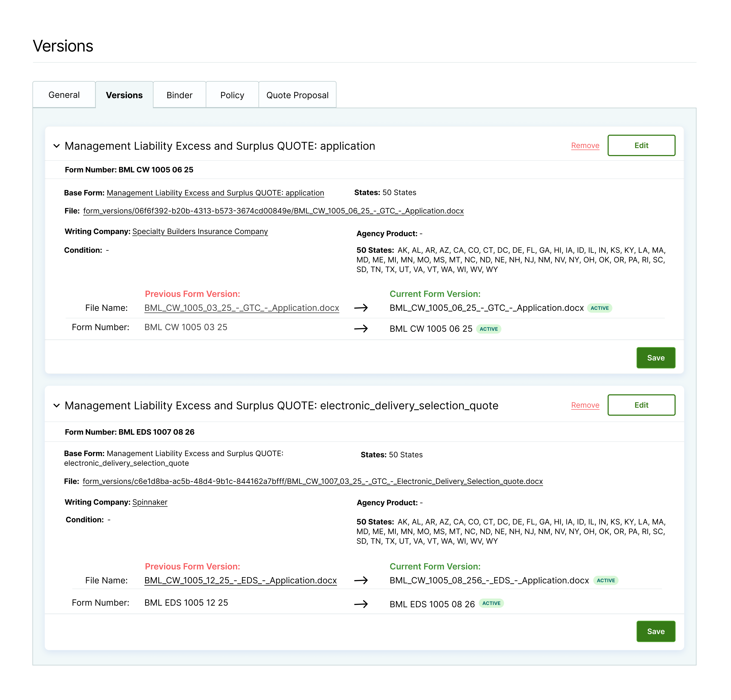Open Electronic_Delivery_Selection_quote.docx file path link
Image resolution: width=731 pixels, height=700 pixels.
tap(313, 481)
